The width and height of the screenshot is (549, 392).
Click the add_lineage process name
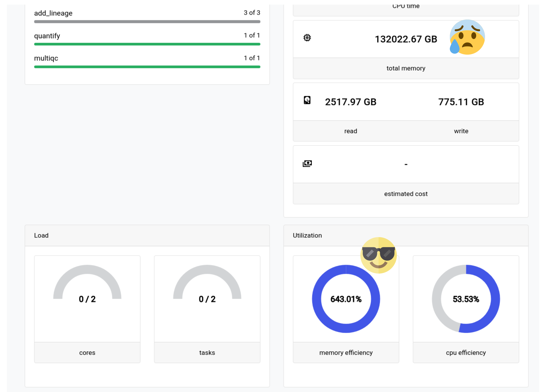[x=53, y=13]
